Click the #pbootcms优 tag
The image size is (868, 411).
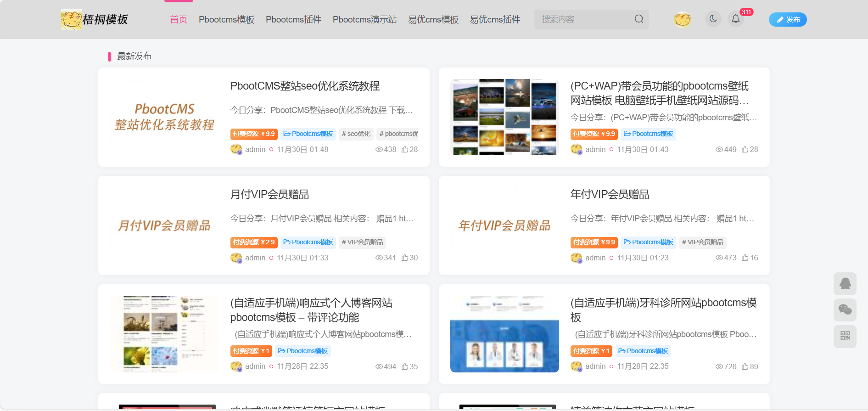point(398,134)
